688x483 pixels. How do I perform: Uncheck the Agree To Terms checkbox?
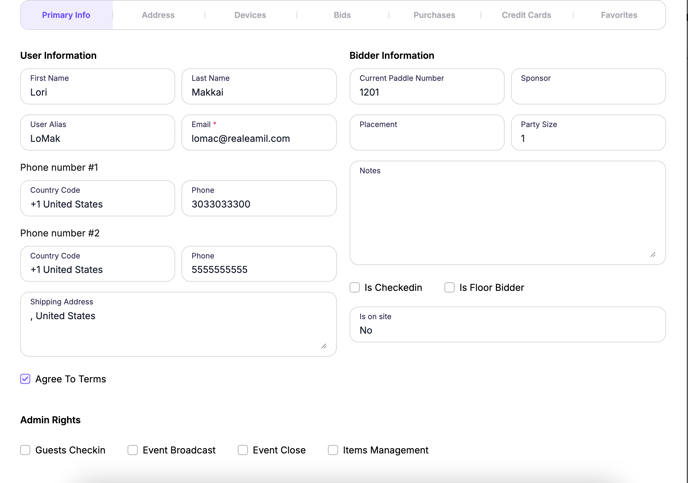(25, 379)
